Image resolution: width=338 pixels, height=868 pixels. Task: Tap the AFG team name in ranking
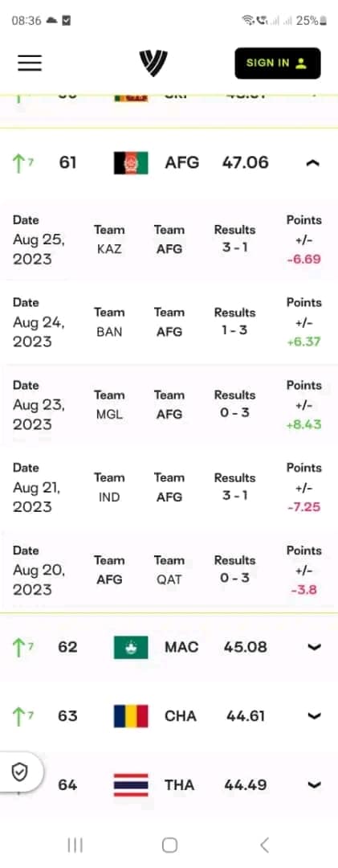pos(182,162)
